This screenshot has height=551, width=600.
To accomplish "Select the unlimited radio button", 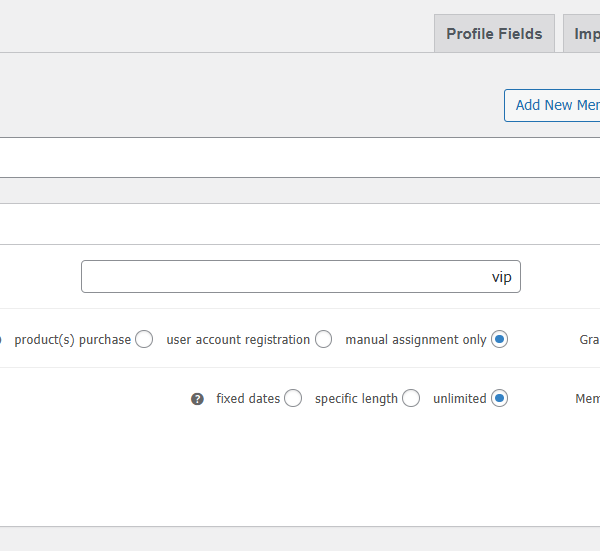I will coord(499,399).
